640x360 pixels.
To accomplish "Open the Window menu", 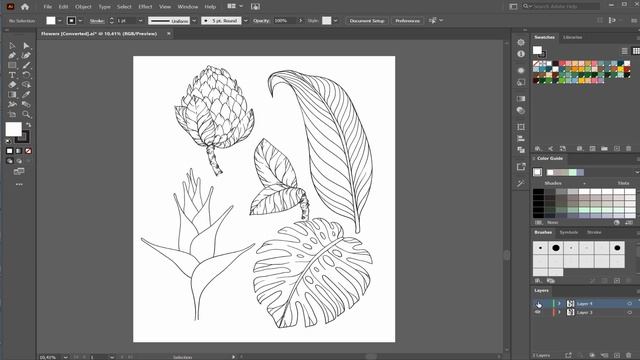I will point(188,7).
